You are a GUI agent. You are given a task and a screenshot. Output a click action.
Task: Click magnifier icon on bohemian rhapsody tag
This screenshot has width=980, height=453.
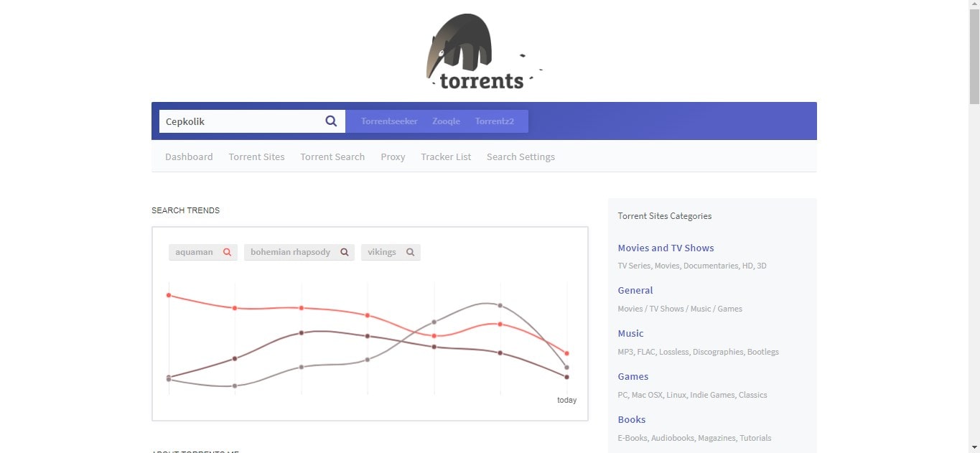pyautogui.click(x=345, y=252)
